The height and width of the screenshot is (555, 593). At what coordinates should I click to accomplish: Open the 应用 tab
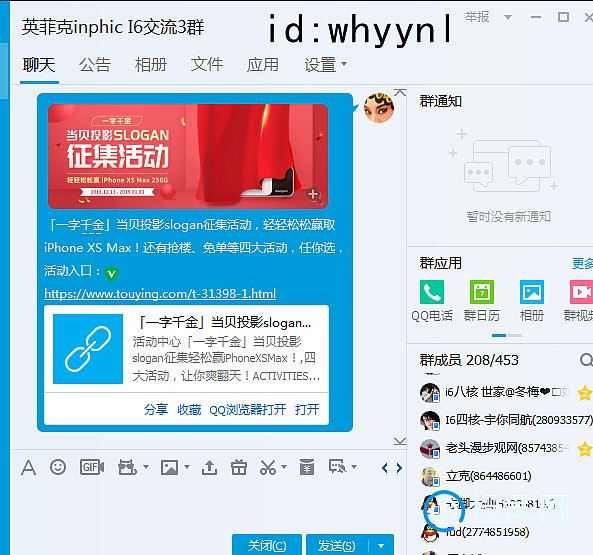point(263,65)
